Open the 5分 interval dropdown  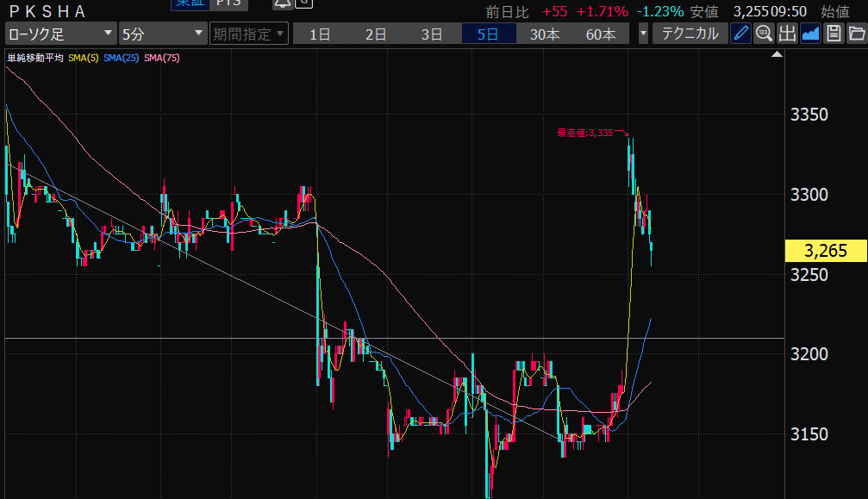click(162, 34)
